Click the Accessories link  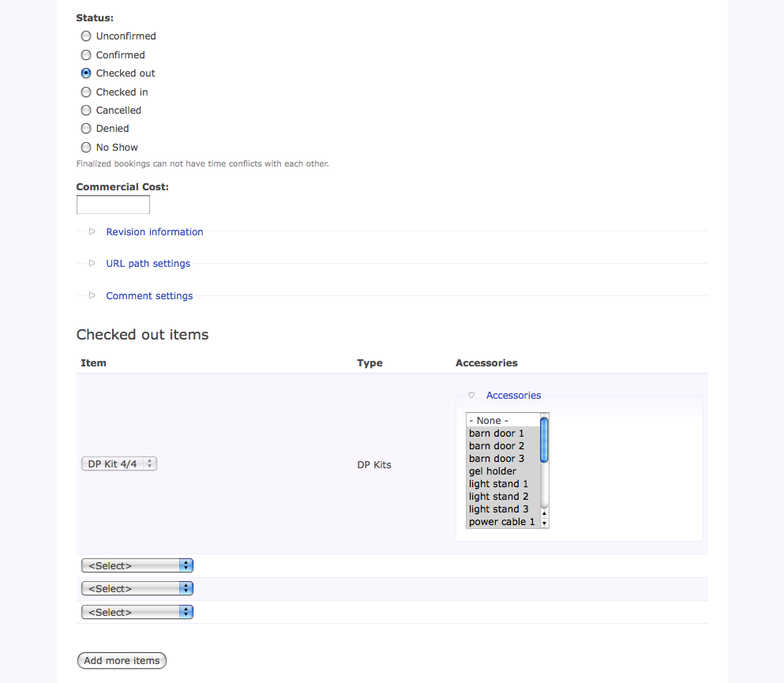point(513,395)
